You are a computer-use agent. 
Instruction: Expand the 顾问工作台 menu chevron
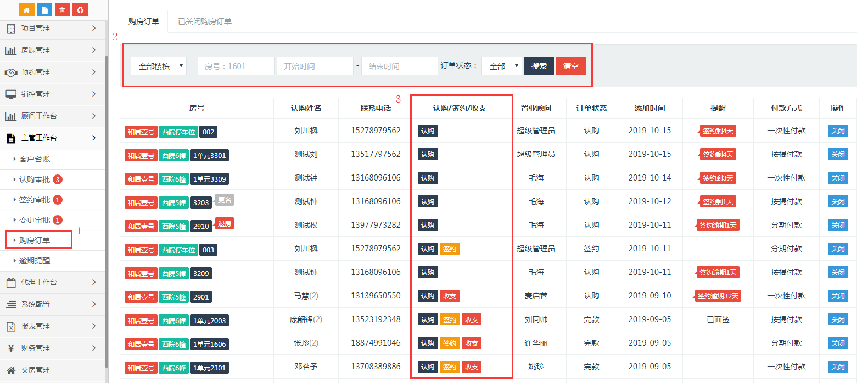[x=94, y=116]
